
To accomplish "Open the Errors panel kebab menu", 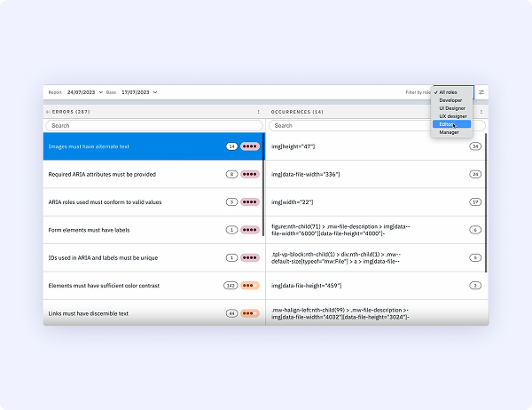I will click(258, 112).
